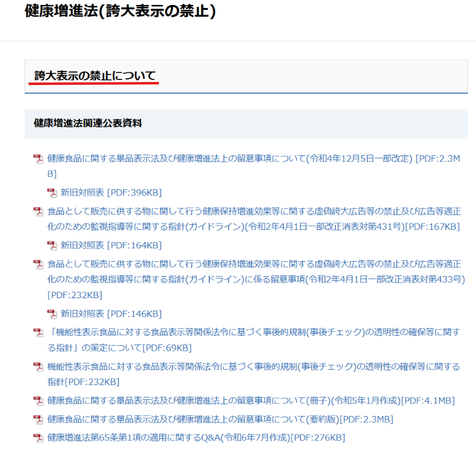The width and height of the screenshot is (476, 456).
Task: Open 健康増進法第65条第1項 Q&A 令和6年7月作成 link
Action: (196, 438)
